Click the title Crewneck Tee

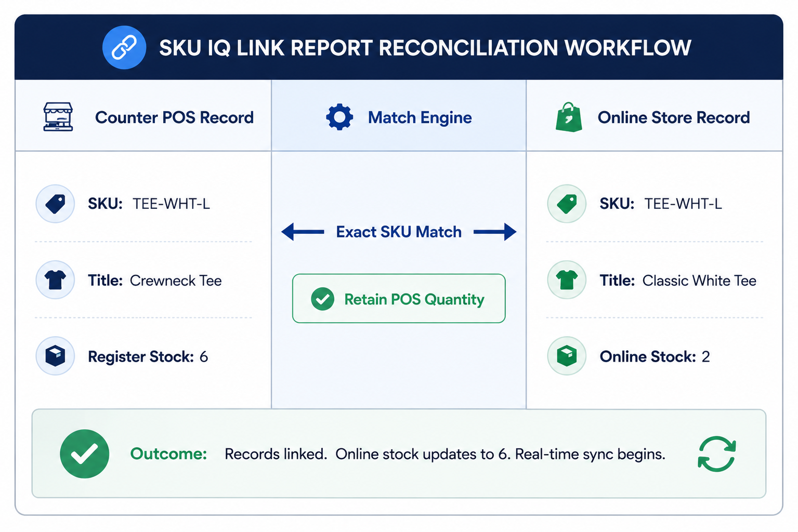coord(176,281)
